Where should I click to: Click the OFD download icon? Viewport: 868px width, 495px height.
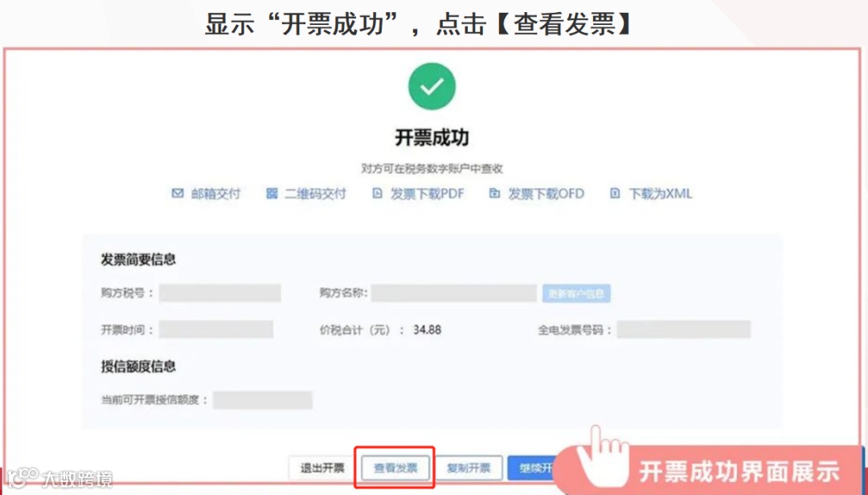coord(495,193)
